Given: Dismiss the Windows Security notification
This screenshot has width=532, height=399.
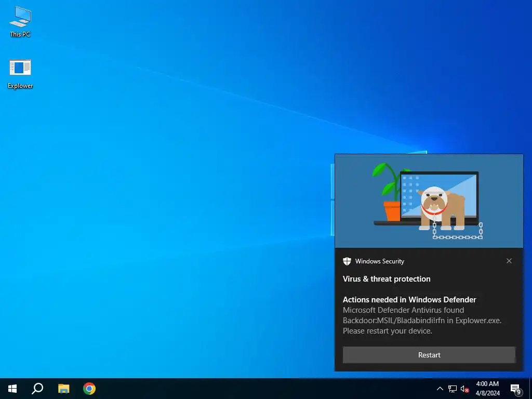Looking at the screenshot, I should click(x=509, y=261).
